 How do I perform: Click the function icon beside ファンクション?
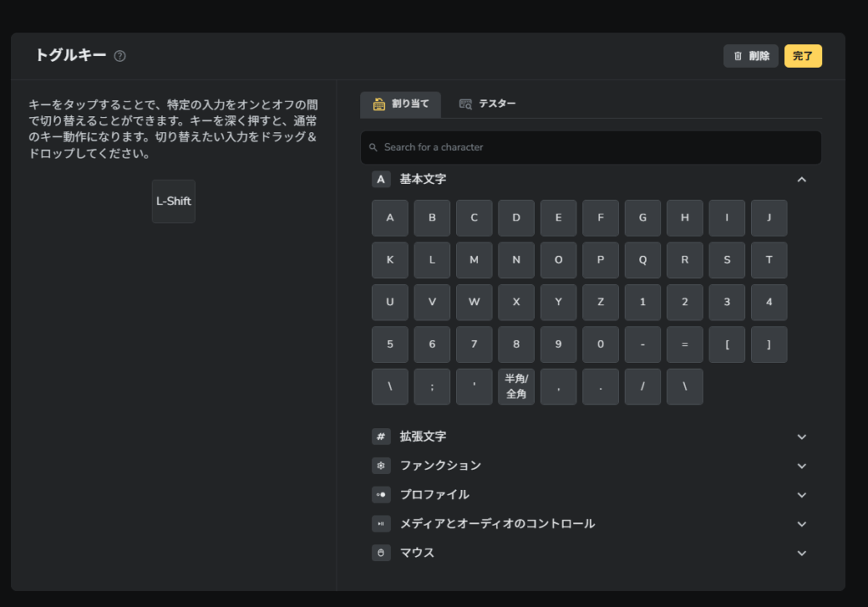tap(381, 465)
